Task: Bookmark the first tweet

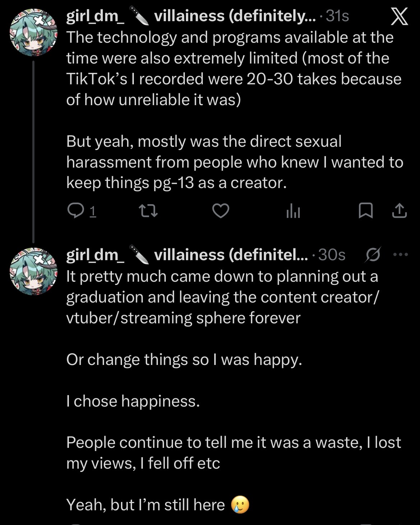Action: (366, 211)
